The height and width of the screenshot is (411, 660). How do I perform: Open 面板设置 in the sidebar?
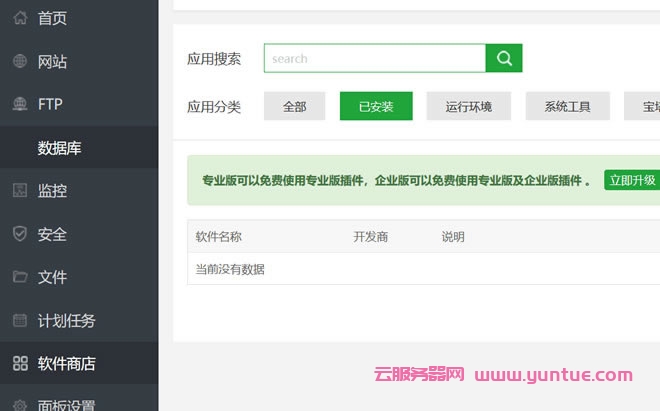point(66,405)
